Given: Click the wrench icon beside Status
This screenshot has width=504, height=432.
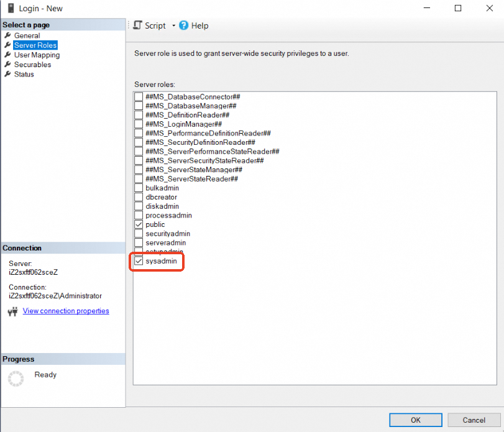Looking at the screenshot, I should point(8,74).
